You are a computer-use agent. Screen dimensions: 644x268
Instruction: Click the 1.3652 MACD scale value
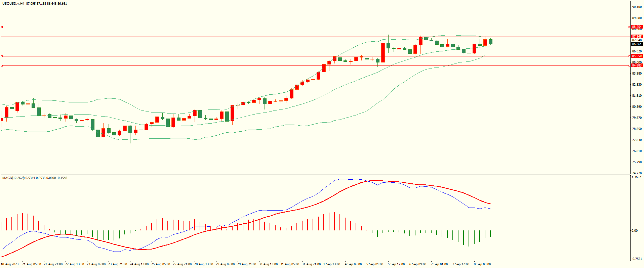coord(636,177)
